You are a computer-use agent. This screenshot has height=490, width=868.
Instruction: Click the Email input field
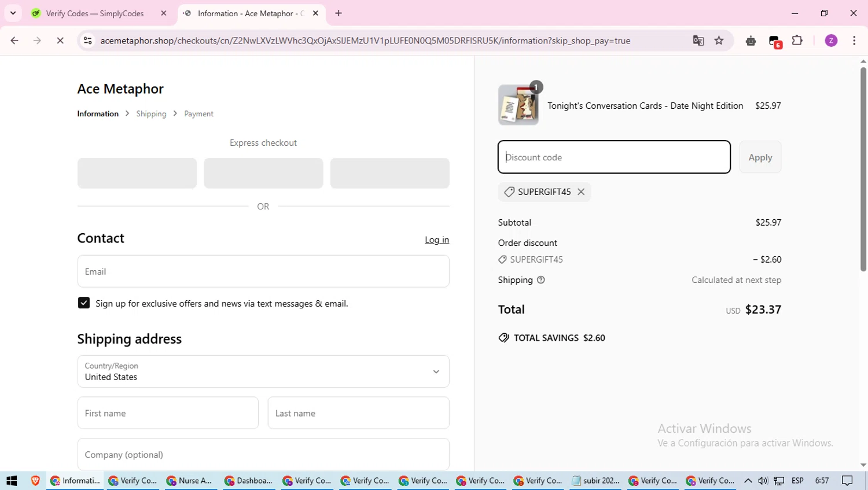(x=263, y=271)
